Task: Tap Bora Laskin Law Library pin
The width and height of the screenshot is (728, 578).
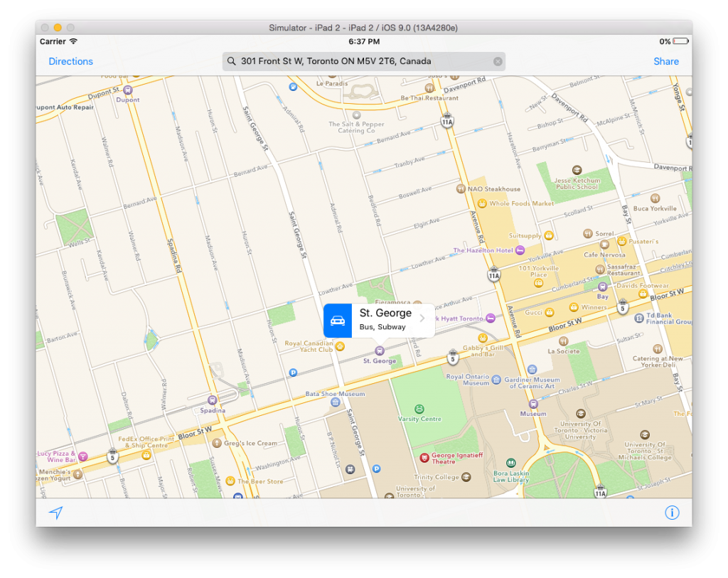Action: (x=510, y=462)
